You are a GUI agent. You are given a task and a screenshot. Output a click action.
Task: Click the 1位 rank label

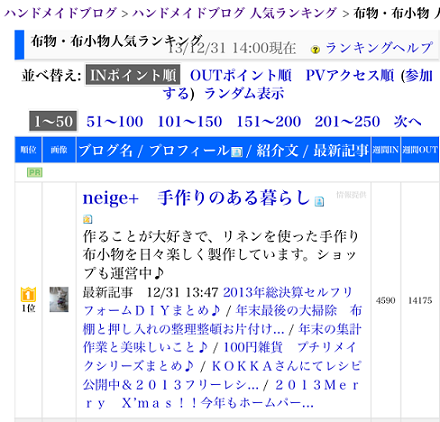click(28, 308)
